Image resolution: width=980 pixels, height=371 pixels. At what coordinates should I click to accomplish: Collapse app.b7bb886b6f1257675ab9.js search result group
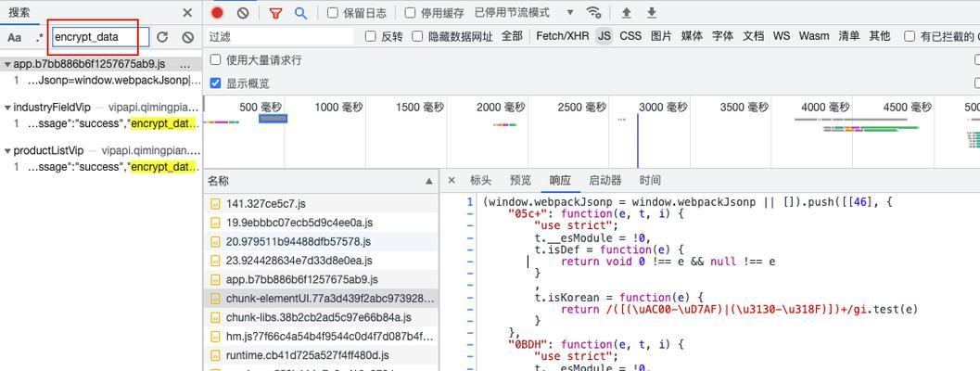pyautogui.click(x=7, y=64)
